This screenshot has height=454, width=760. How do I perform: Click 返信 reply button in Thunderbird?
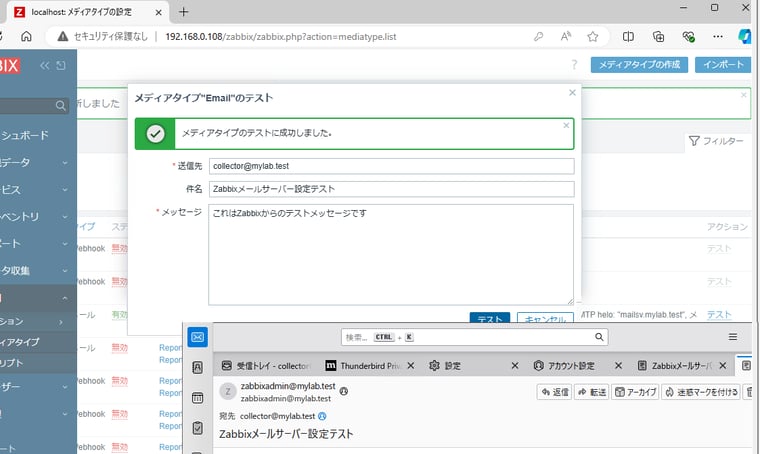tap(554, 392)
